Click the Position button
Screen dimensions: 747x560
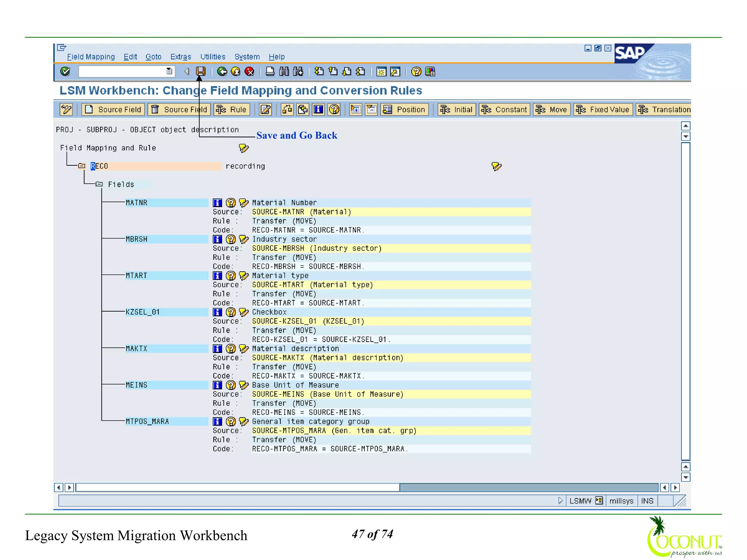tap(405, 109)
